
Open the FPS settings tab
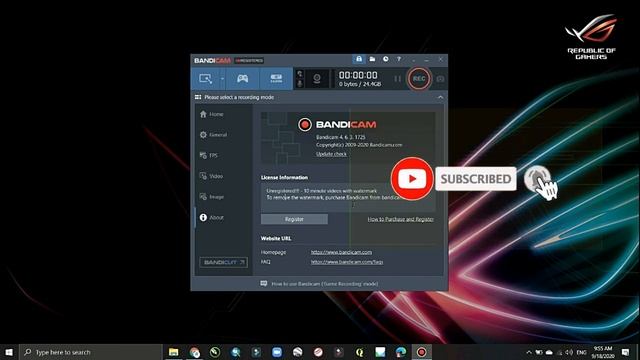point(209,156)
